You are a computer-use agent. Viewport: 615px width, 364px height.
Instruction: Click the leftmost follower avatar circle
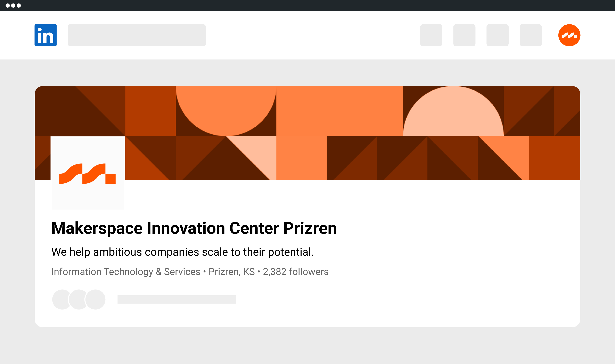coord(60,299)
